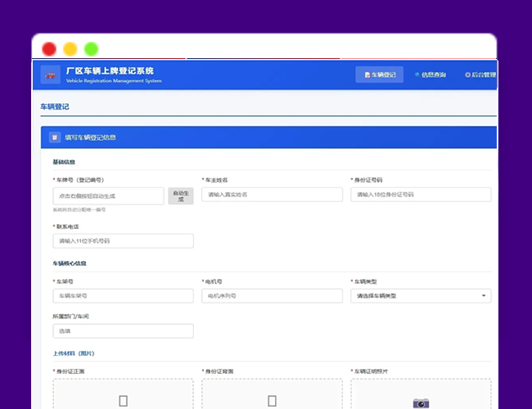Image resolution: width=532 pixels, height=409 pixels.
Task: Click the green maximize window button
Action: pos(92,49)
